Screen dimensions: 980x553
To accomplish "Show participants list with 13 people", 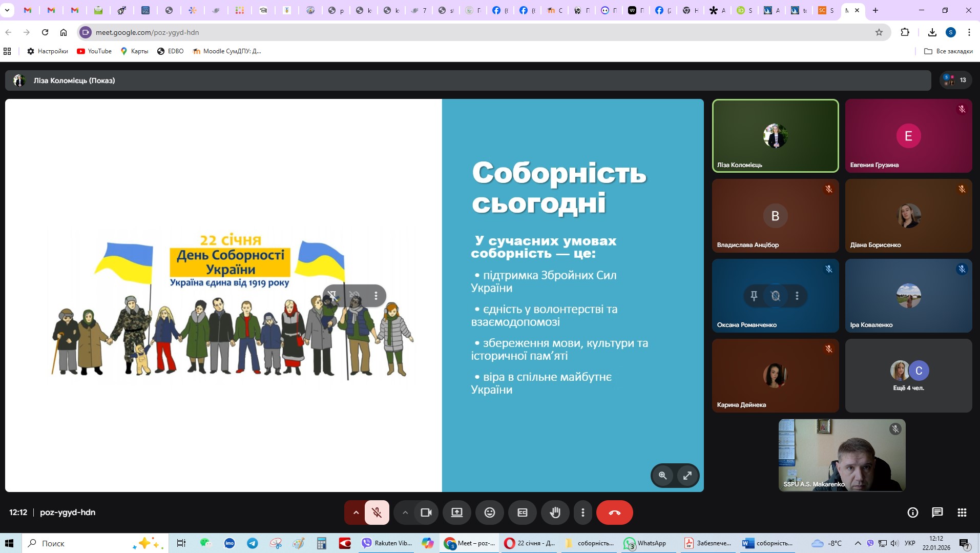I will click(956, 80).
